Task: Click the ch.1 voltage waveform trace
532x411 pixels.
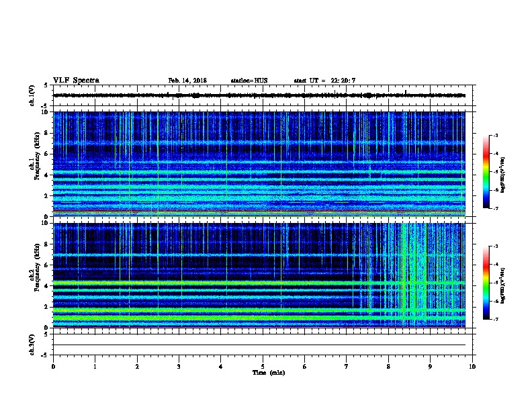Action: tap(259, 95)
